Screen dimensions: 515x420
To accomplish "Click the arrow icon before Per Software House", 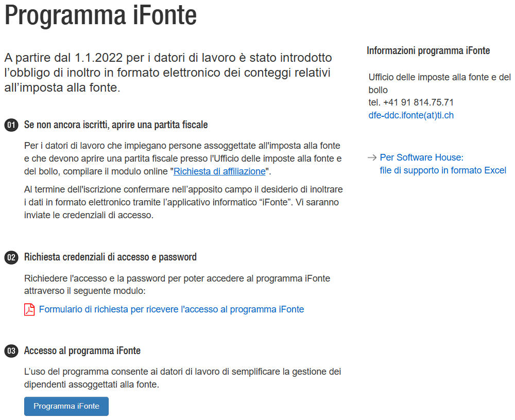I will pos(372,157).
